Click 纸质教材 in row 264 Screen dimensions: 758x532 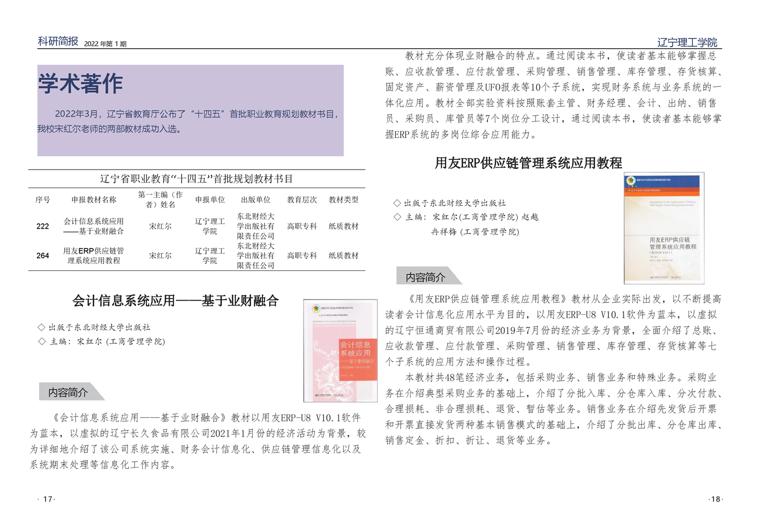(x=344, y=256)
